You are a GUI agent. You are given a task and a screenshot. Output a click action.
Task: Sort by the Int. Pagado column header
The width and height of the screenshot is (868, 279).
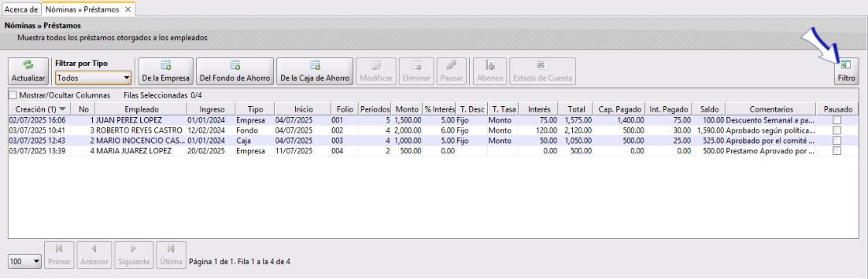tap(669, 108)
